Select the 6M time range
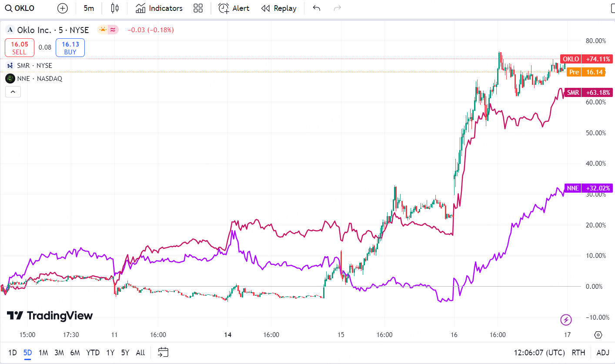 (x=75, y=353)
